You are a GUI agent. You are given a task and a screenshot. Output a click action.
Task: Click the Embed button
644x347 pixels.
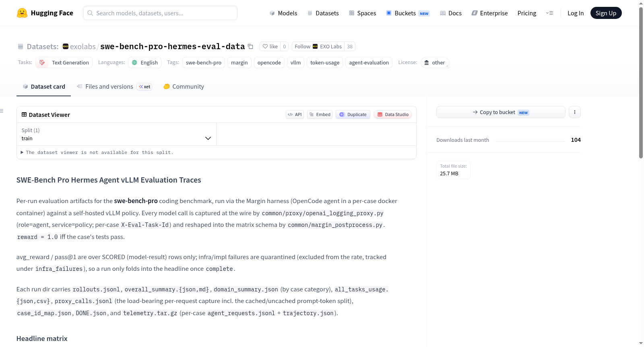(320, 114)
